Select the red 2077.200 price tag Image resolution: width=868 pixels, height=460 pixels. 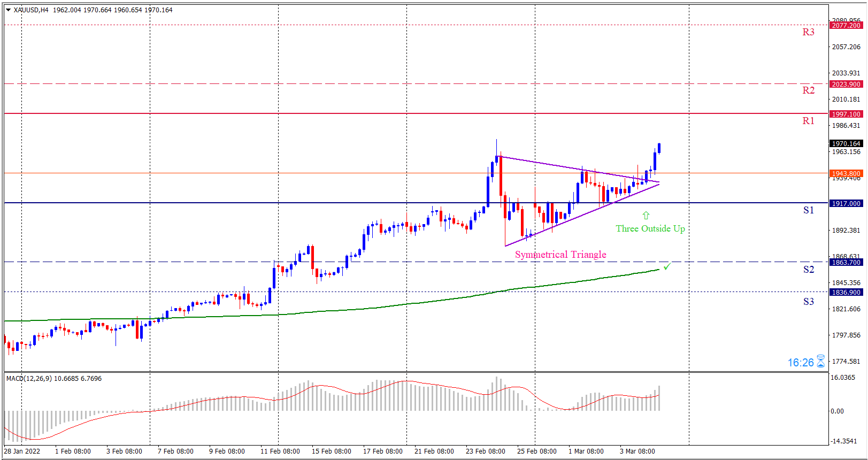point(846,26)
